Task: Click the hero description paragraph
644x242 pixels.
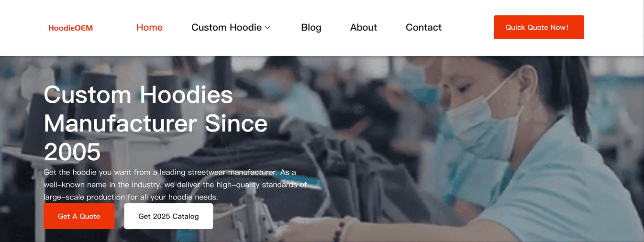Action: tap(175, 185)
